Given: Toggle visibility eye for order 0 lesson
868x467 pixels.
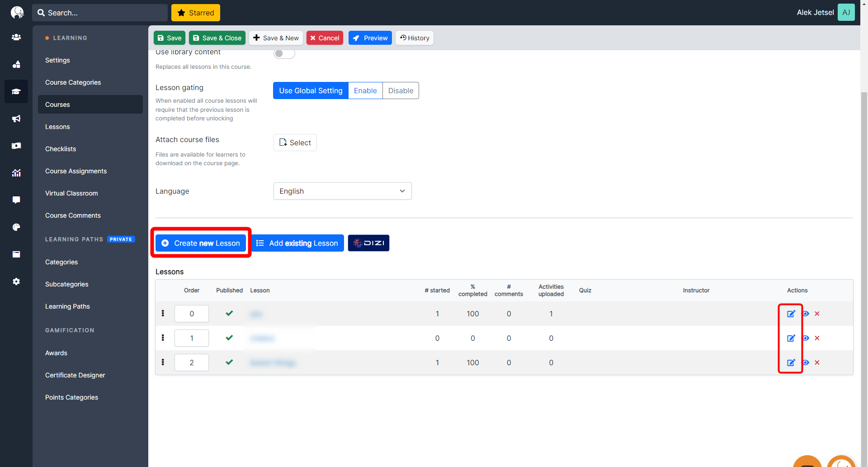Looking at the screenshot, I should coord(806,314).
